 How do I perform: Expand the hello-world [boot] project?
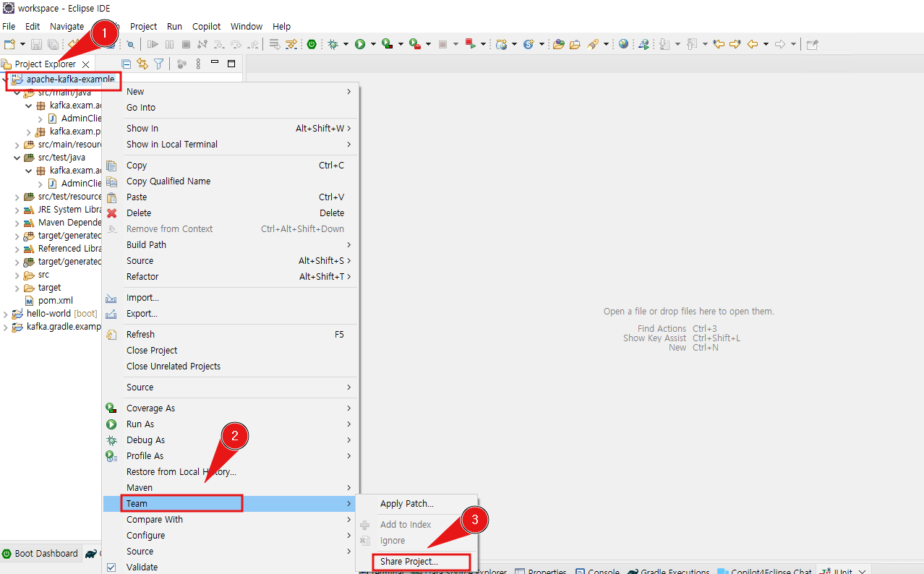pyautogui.click(x=6, y=314)
